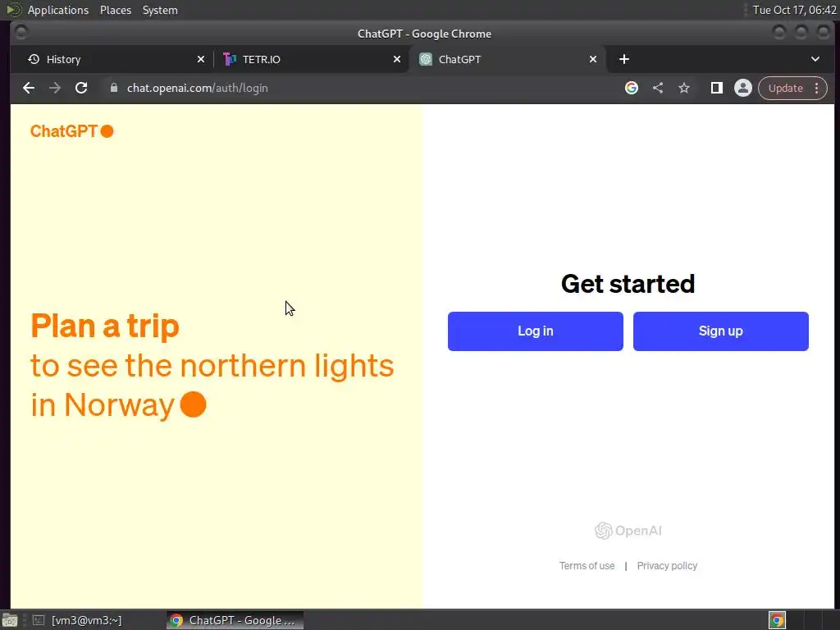Screen dimensions: 840x630
Task: Select the ChatGPT - Google Chrome taskbar item
Action: pyautogui.click(x=235, y=620)
